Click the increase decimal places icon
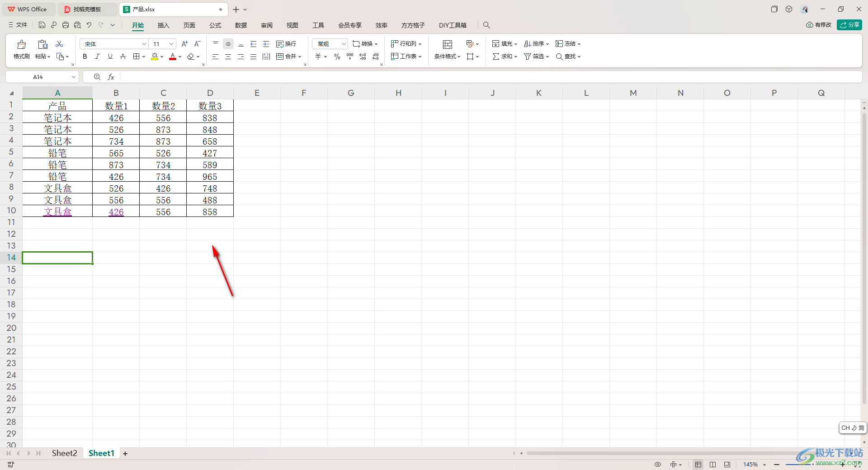This screenshot has height=470, width=868. click(363, 56)
